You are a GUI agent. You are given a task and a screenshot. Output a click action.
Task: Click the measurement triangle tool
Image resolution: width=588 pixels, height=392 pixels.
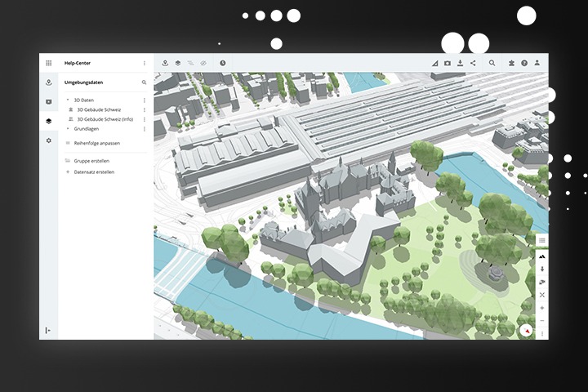pyautogui.click(x=434, y=63)
